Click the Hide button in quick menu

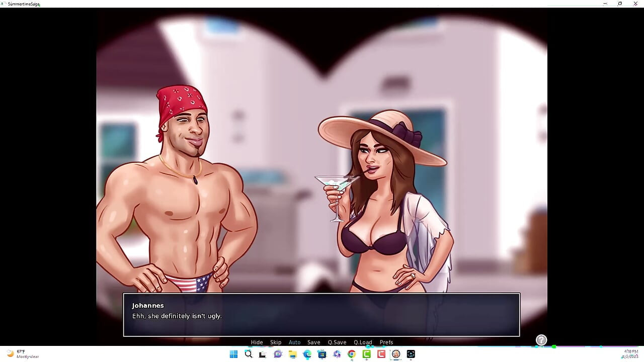pyautogui.click(x=257, y=342)
